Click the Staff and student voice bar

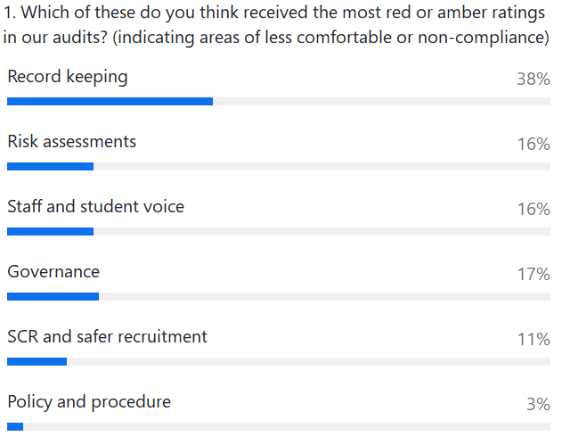pos(50,231)
